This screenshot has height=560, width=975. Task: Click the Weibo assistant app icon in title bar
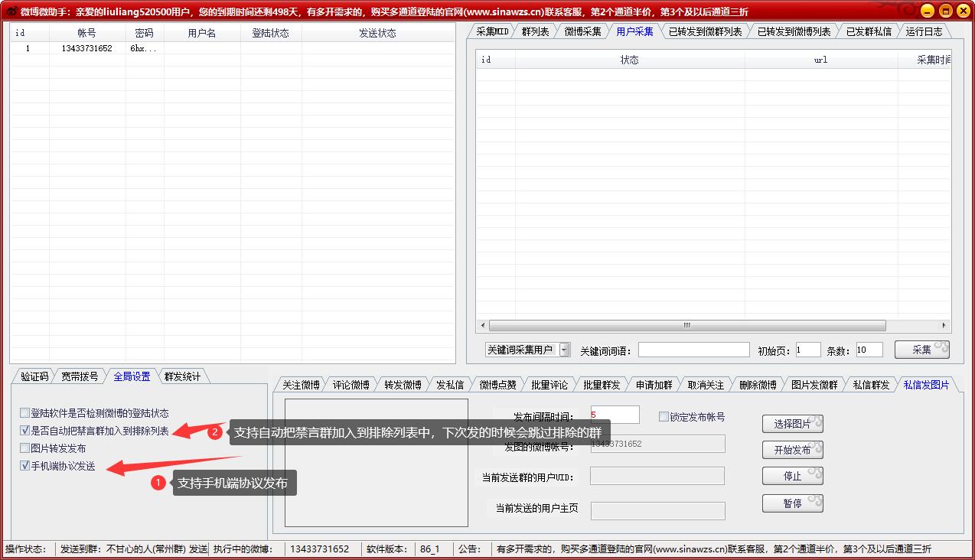11,11
